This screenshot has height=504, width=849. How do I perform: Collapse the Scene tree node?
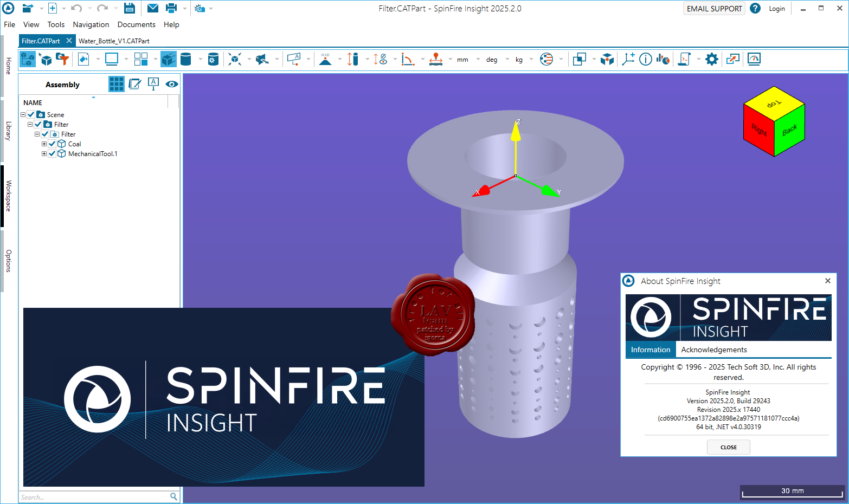pyautogui.click(x=23, y=114)
